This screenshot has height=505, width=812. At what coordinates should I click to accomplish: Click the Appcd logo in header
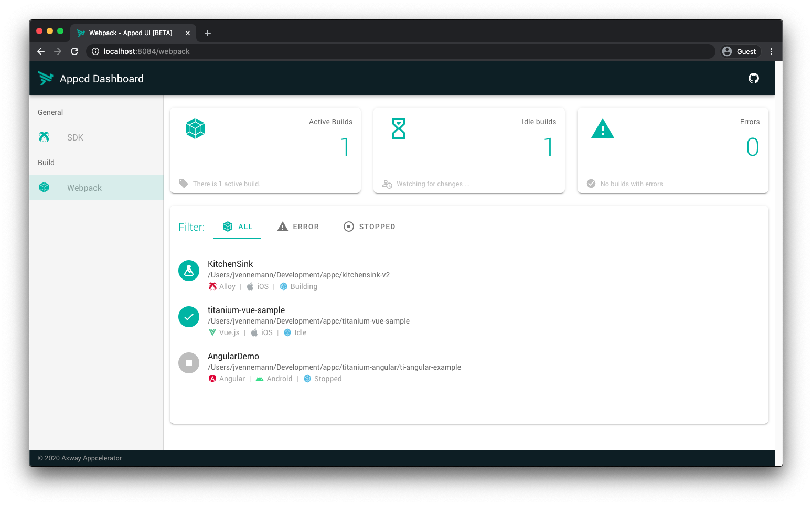46,79
